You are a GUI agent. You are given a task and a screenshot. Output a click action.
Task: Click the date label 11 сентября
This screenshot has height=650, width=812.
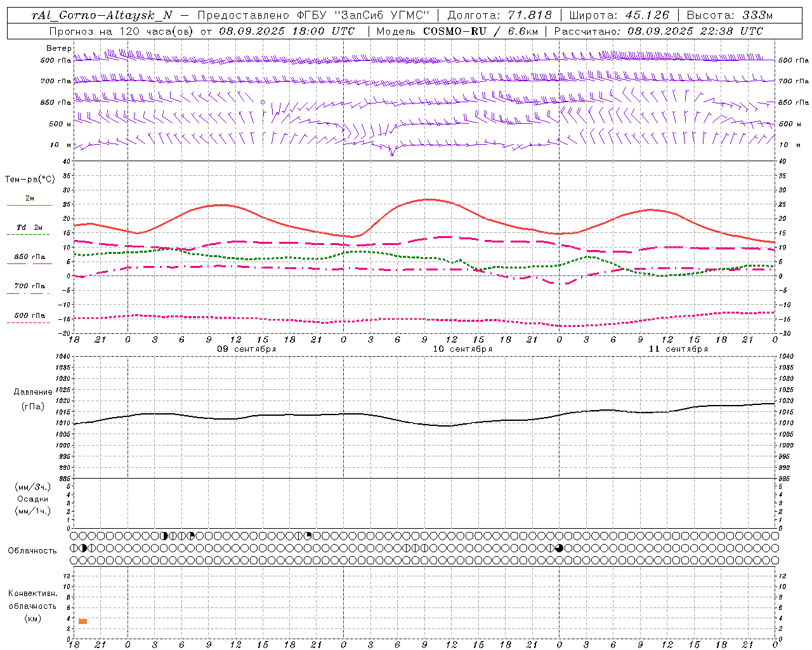[x=678, y=349]
